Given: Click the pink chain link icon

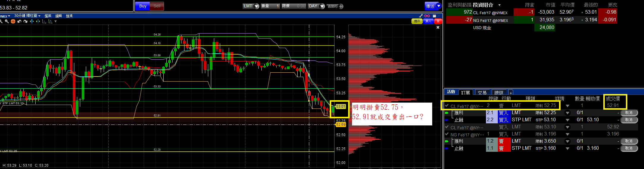Looking at the screenshot, I should pyautogui.click(x=427, y=16).
